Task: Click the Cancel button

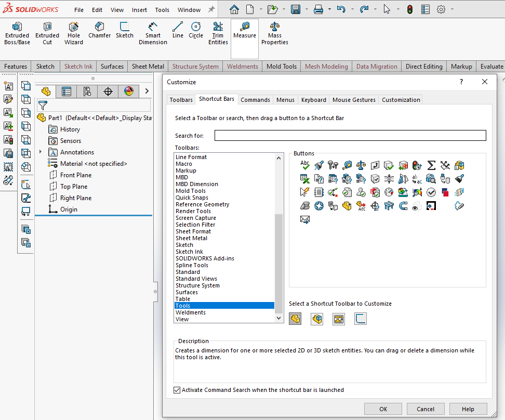Action: 426,409
